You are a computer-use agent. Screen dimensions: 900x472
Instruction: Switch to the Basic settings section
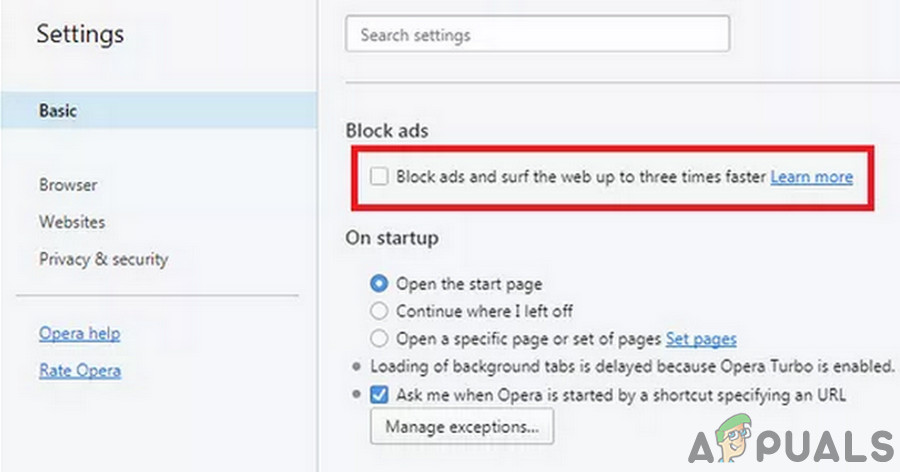pyautogui.click(x=58, y=111)
